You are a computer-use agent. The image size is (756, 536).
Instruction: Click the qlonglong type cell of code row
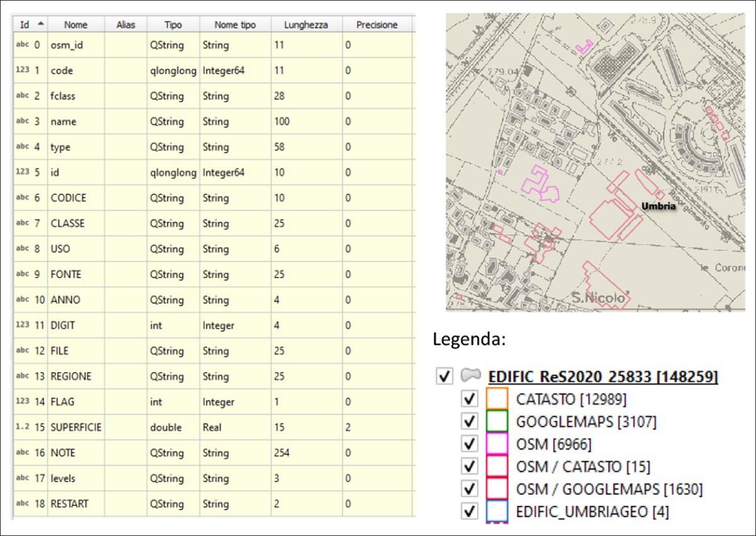pyautogui.click(x=173, y=71)
